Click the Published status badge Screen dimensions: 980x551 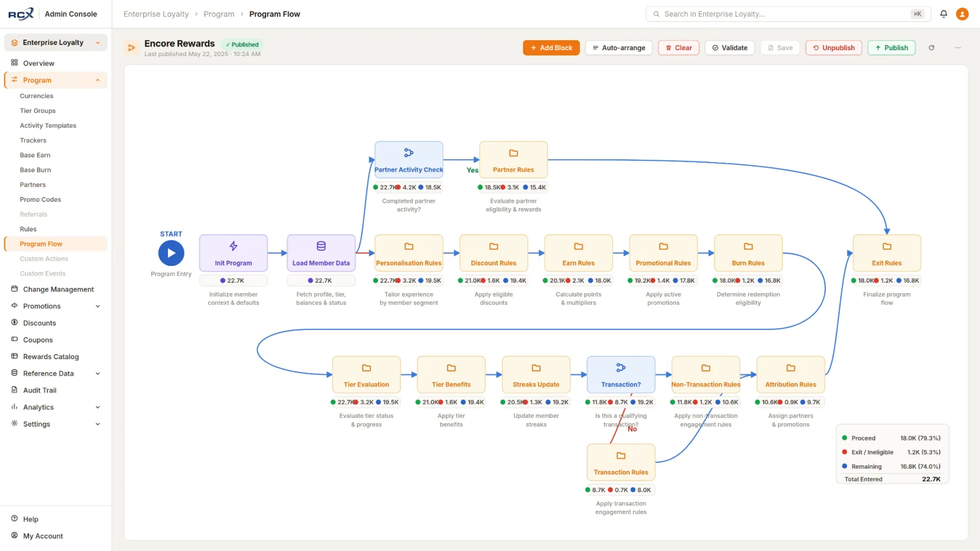point(242,44)
